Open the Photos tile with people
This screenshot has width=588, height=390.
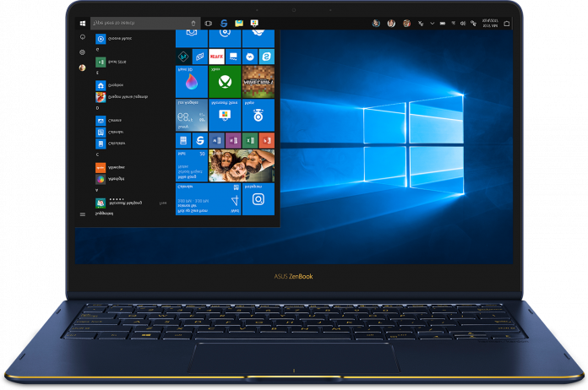[242, 165]
